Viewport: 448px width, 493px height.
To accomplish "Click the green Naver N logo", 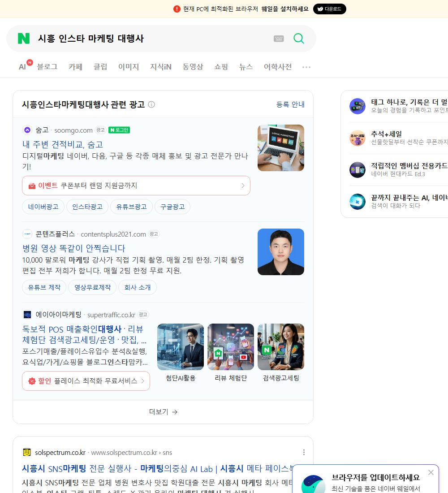I will (24, 39).
